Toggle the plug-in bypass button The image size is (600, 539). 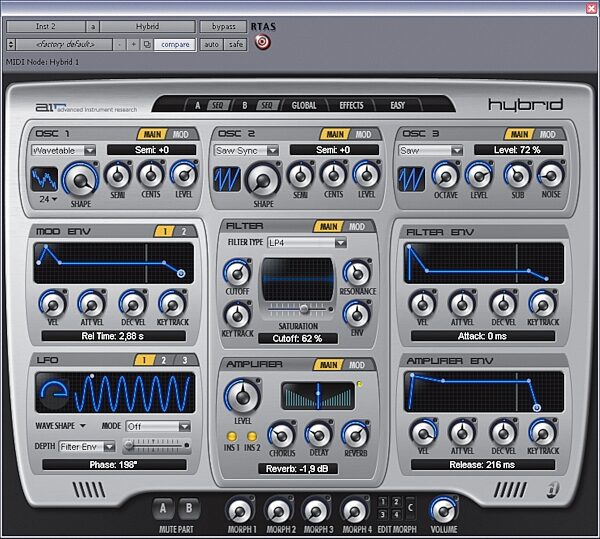223,26
